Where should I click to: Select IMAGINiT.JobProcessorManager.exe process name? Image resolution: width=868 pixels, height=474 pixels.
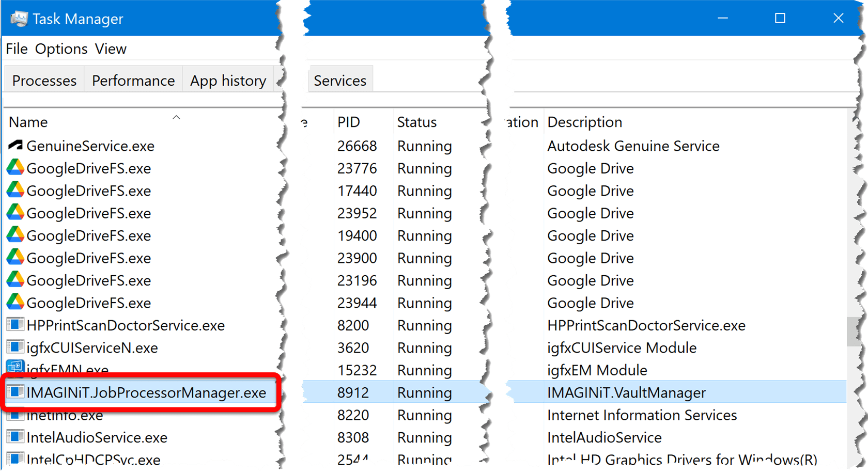[x=146, y=392]
